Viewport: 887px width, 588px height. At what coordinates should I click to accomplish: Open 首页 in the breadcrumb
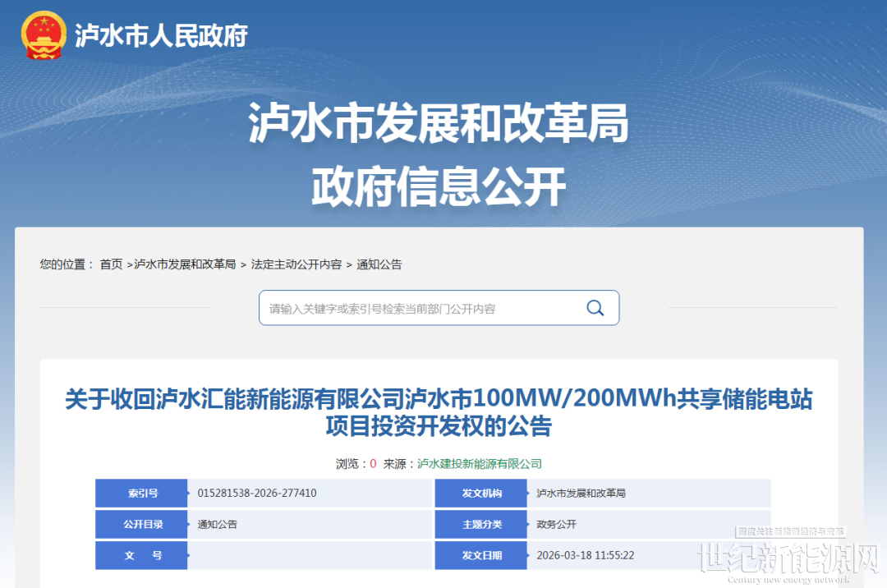click(x=111, y=264)
